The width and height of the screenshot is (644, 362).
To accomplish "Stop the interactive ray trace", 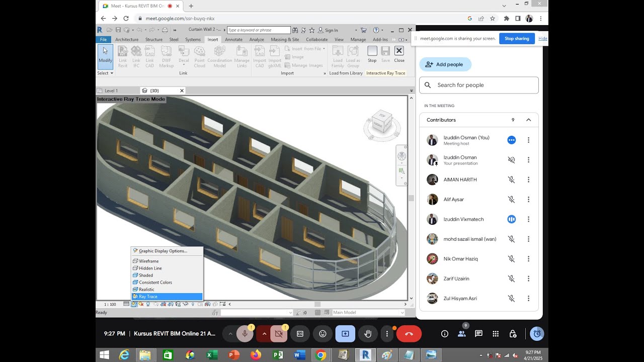I will (x=372, y=54).
